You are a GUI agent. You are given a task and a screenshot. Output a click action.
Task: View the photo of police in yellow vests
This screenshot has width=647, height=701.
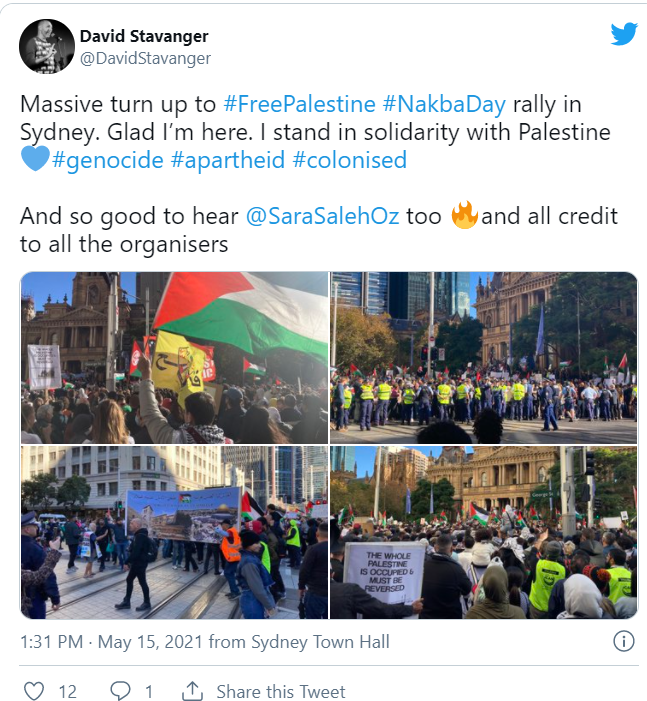[x=484, y=358]
